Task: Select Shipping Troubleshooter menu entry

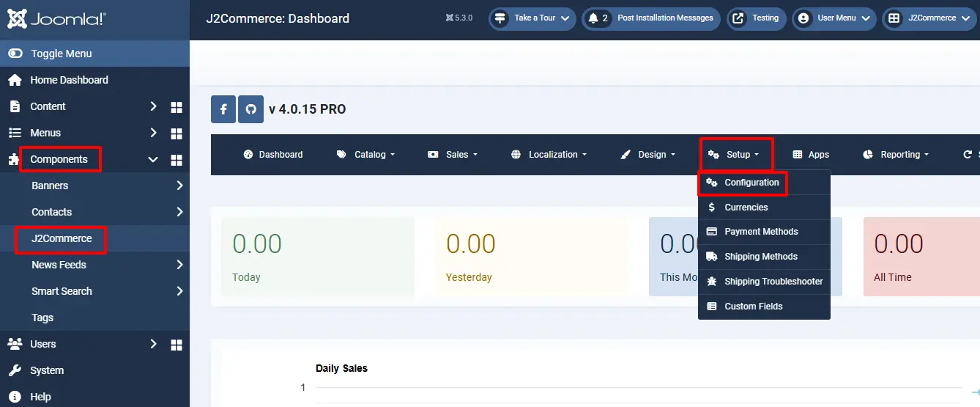Action: 764,282
